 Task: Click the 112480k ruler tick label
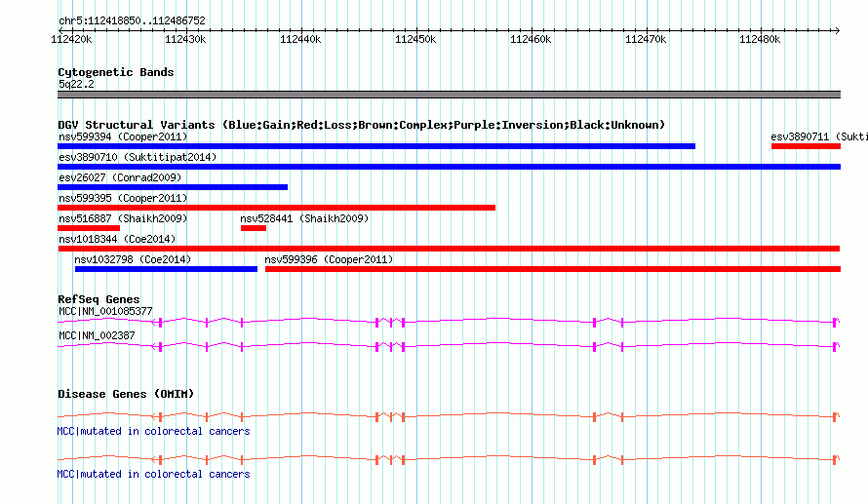point(760,39)
